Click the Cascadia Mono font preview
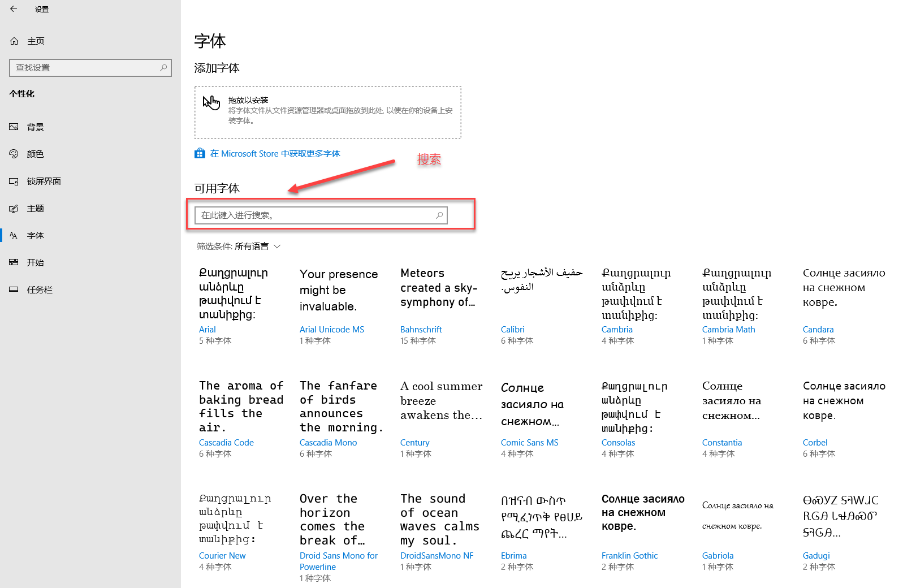916x588 pixels. click(342, 407)
